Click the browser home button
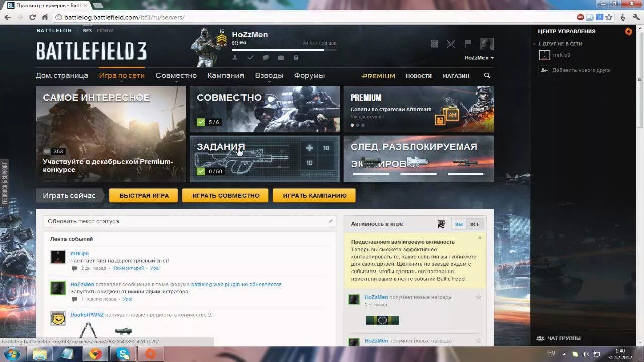The image size is (644, 362). (x=45, y=17)
